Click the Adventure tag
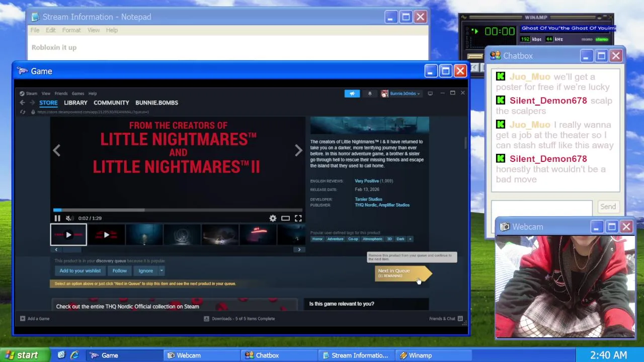The height and width of the screenshot is (362, 644). tap(335, 239)
